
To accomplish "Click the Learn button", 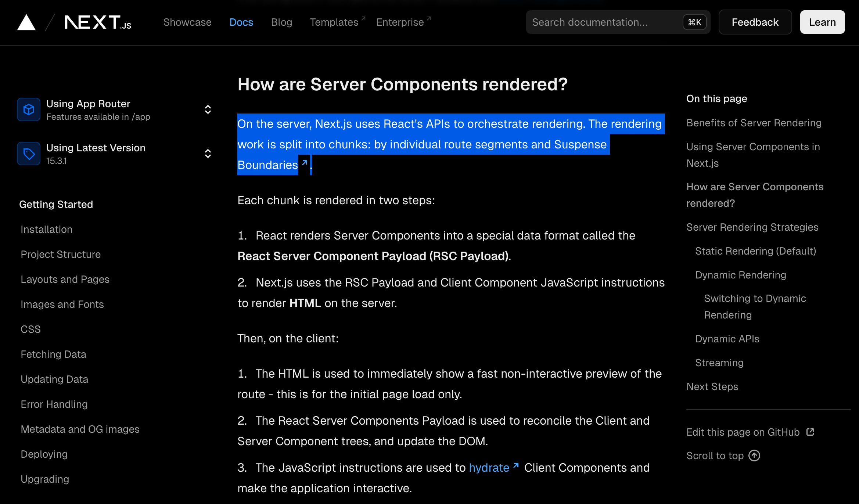I will click(x=822, y=22).
